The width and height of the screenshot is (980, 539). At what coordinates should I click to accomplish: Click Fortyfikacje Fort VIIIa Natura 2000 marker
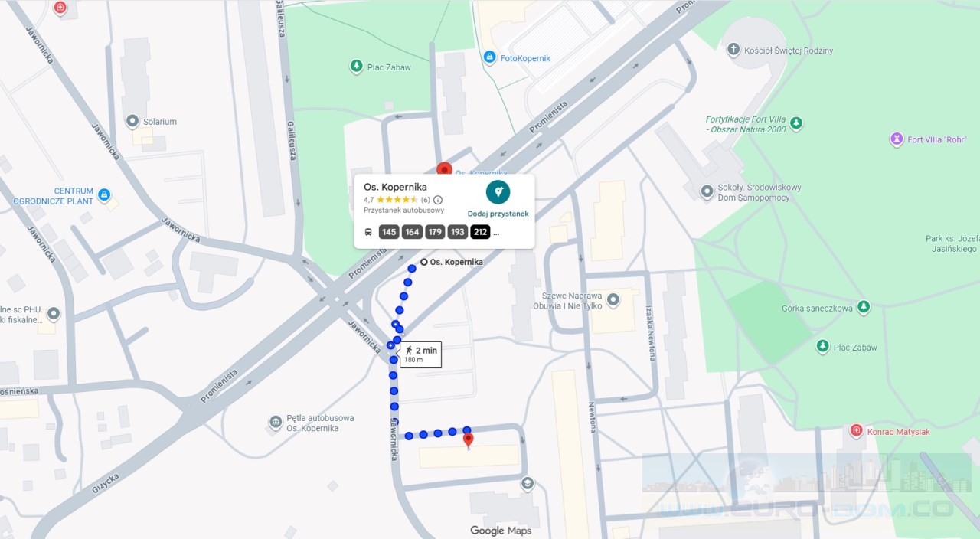(796, 122)
